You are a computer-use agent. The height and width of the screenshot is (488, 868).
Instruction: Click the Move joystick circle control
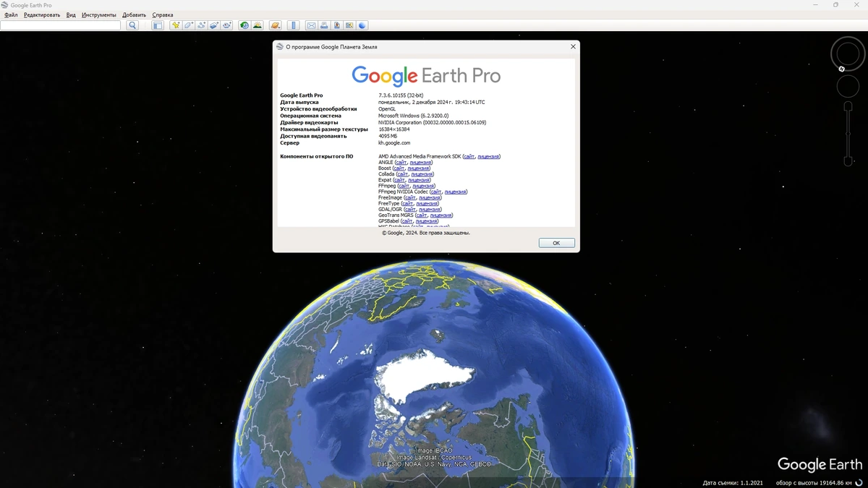pos(848,86)
